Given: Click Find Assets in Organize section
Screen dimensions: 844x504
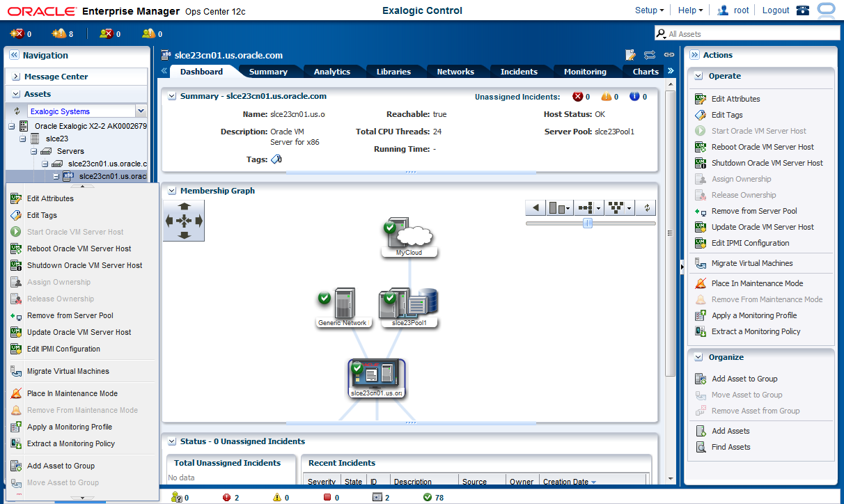Looking at the screenshot, I should tap(730, 447).
